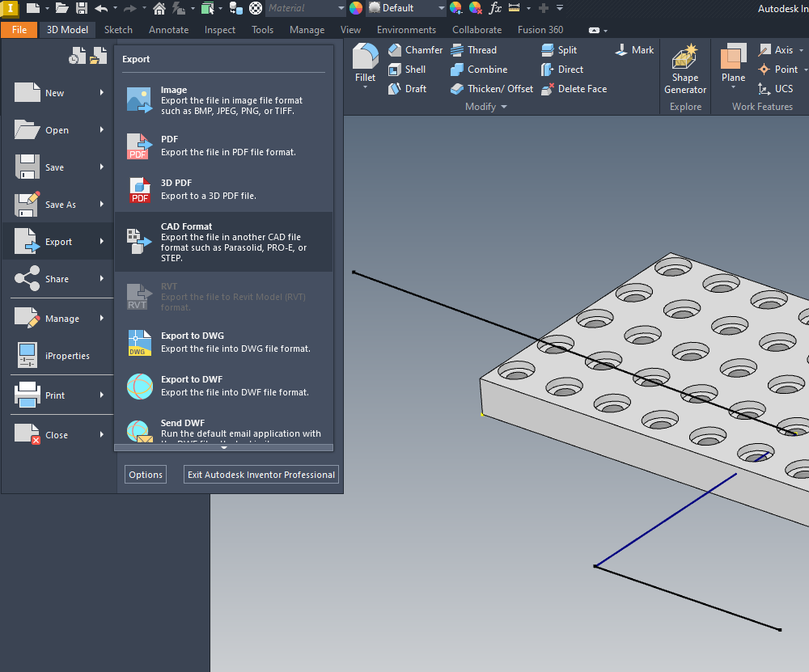The height and width of the screenshot is (672, 809).
Task: Click the Save disk icon in quick access
Action: 82,8
